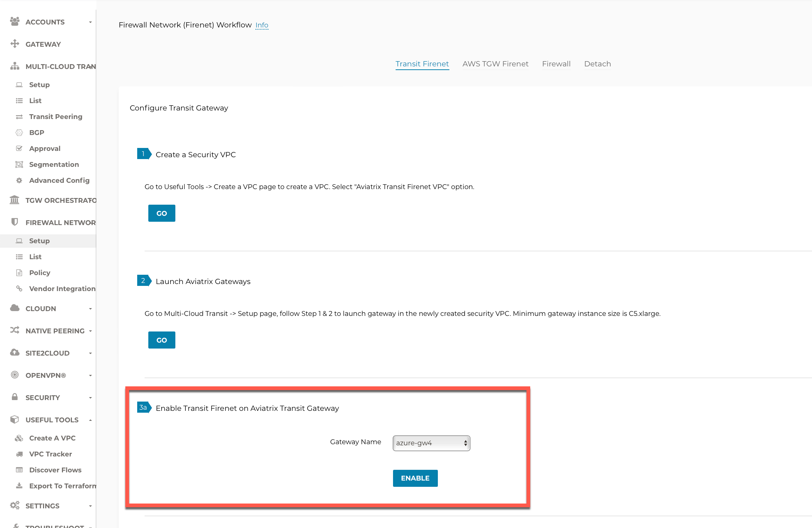Switch to the Firewall tab
Screen dimensions: 812x528
pyautogui.click(x=556, y=64)
